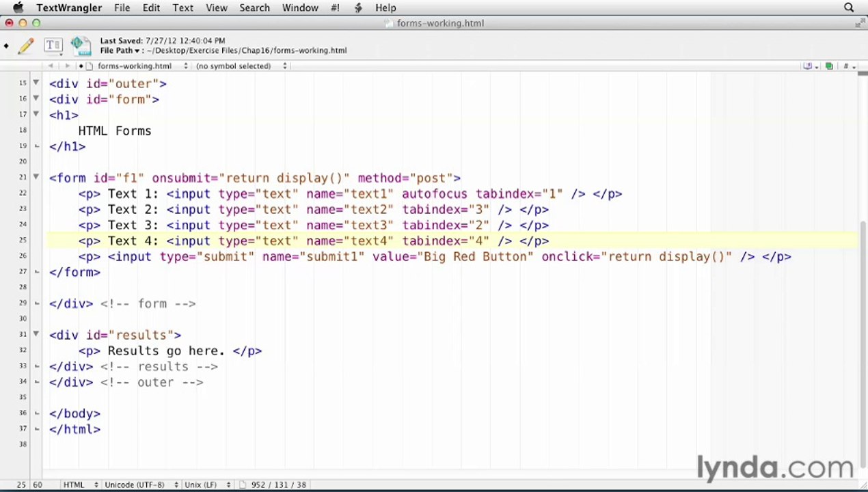This screenshot has width=868, height=492.
Task: Open the TextWrangler application menu
Action: point(69,8)
